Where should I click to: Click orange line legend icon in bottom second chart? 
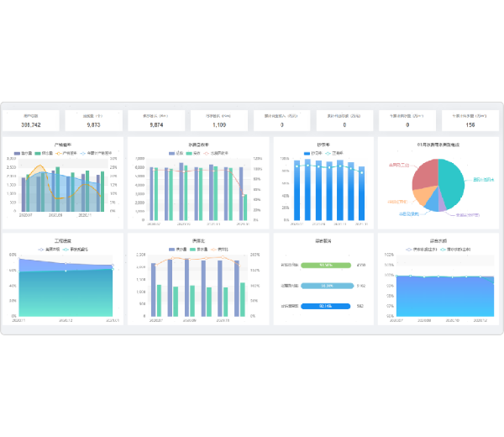[x=213, y=250]
